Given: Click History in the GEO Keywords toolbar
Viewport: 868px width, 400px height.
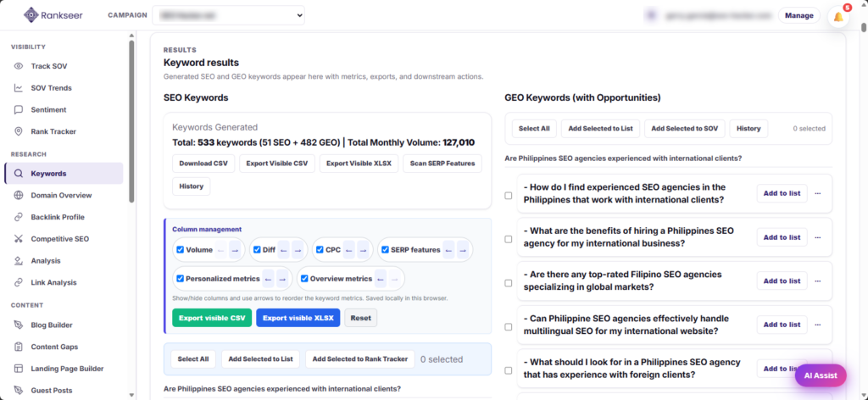Looking at the screenshot, I should pyautogui.click(x=748, y=128).
